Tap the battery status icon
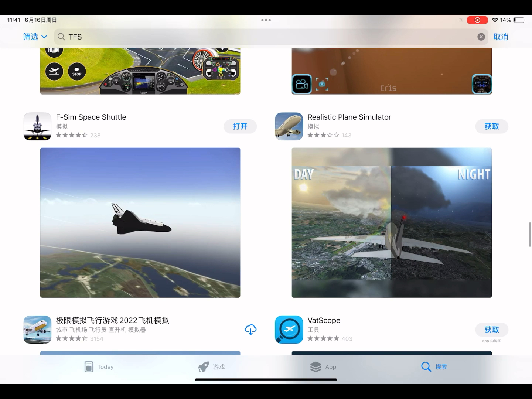Screen dimensions: 532x399 tap(519, 20)
